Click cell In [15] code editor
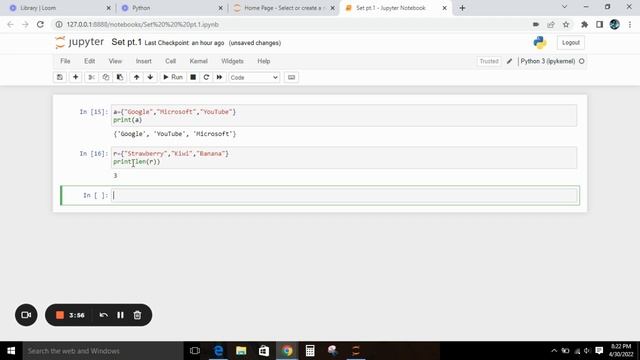The image size is (640, 360). tap(344, 116)
